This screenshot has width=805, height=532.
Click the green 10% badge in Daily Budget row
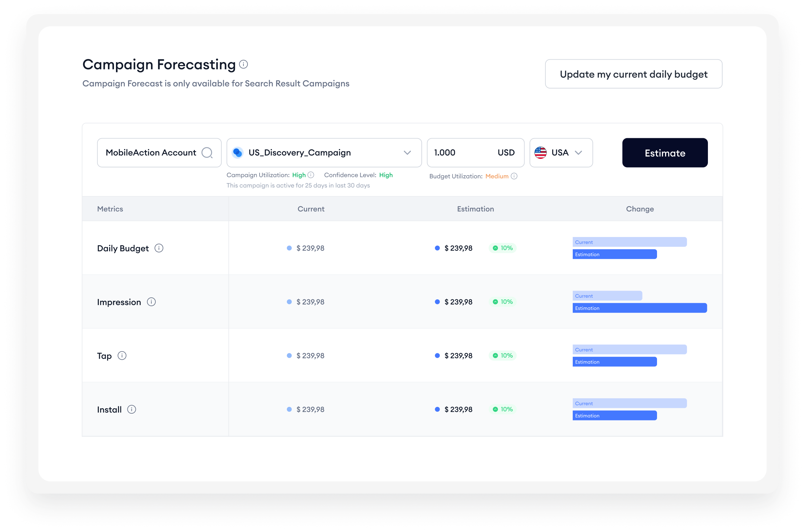(x=502, y=248)
